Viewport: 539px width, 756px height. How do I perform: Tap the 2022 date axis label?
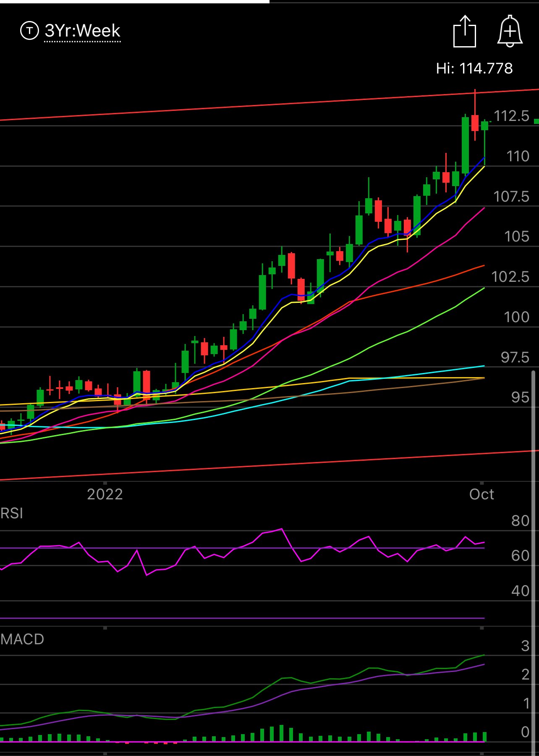tap(105, 494)
